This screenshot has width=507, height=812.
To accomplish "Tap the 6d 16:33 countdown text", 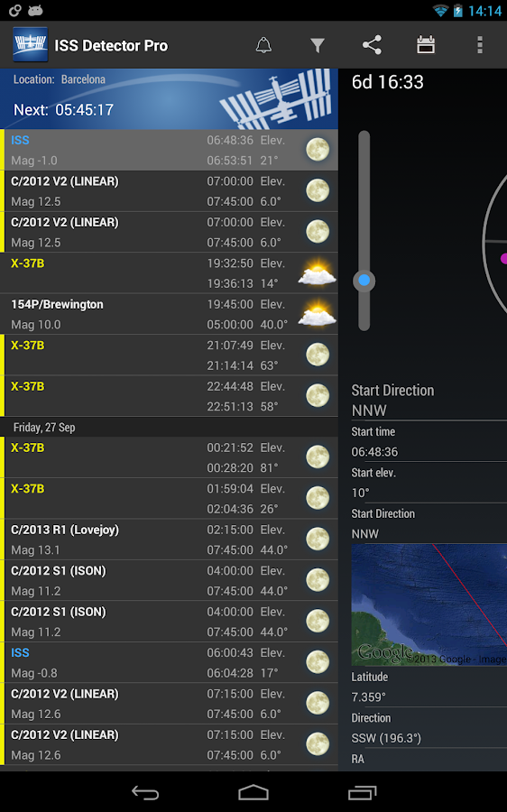I will [x=387, y=82].
